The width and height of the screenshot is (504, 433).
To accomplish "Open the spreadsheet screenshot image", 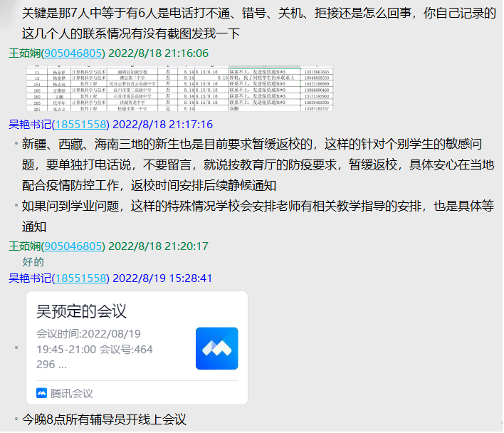I will [x=179, y=89].
